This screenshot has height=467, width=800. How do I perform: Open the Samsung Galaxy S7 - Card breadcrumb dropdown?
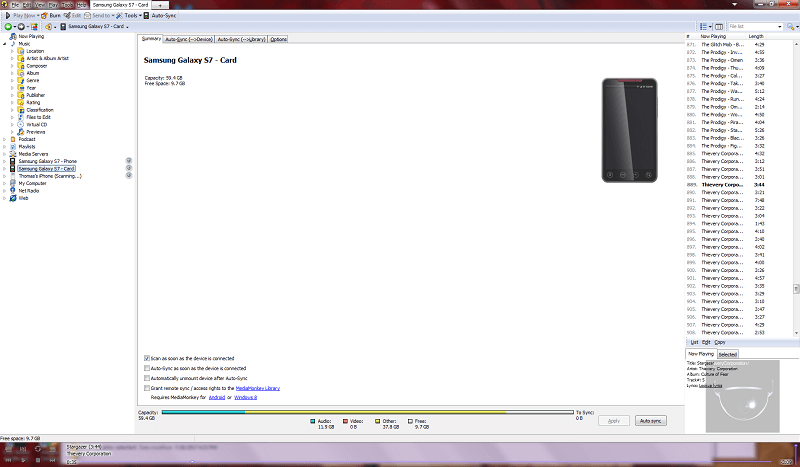click(x=128, y=27)
